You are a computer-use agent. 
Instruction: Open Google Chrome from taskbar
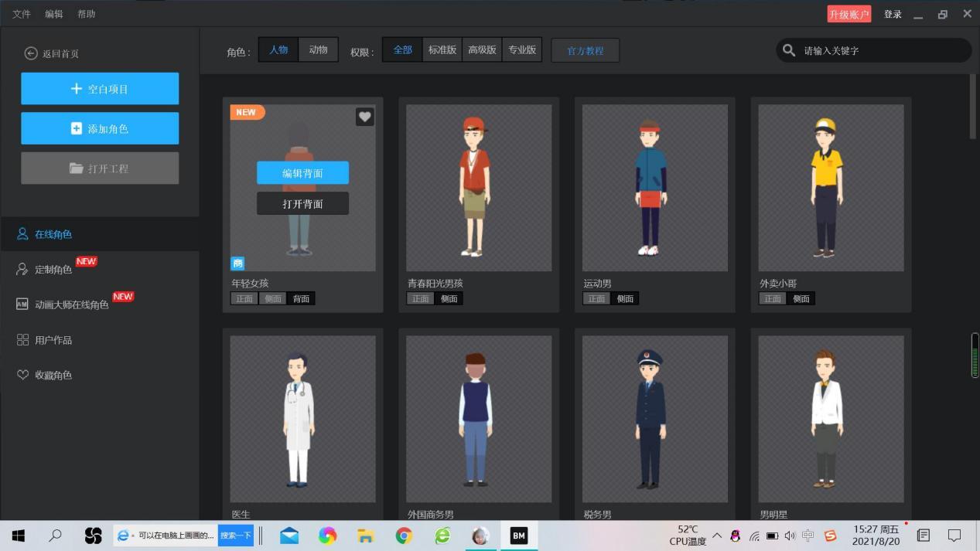tap(404, 536)
